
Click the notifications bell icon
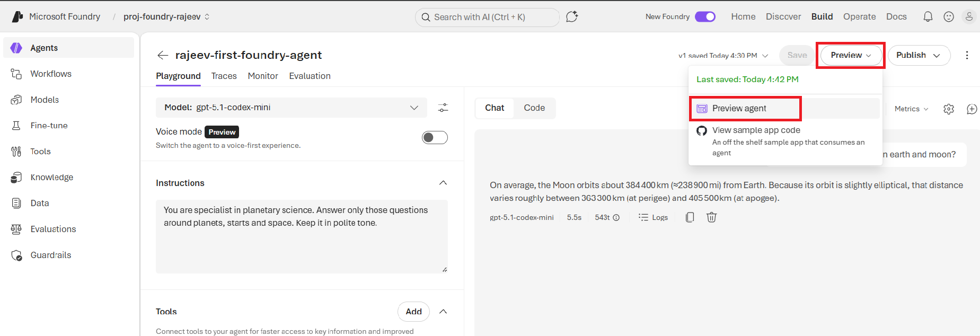point(928,17)
